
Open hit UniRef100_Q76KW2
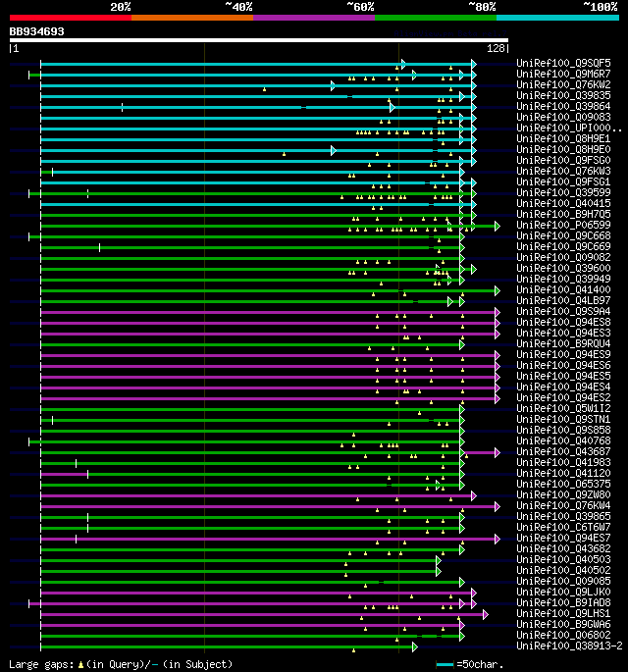tap(563, 84)
